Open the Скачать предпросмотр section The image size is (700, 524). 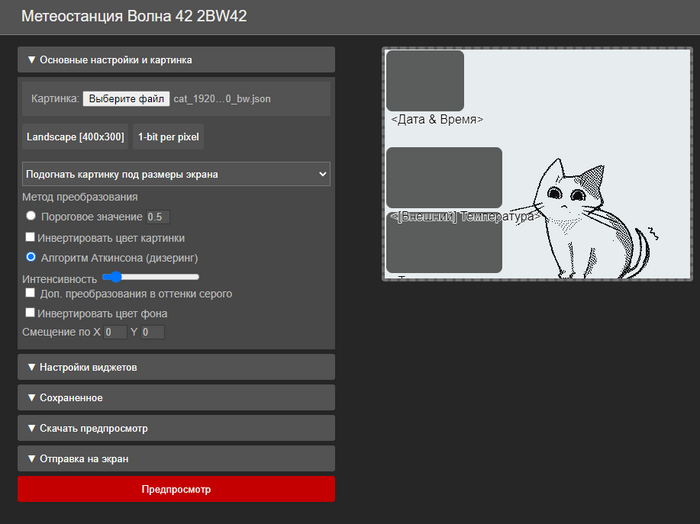(x=175, y=428)
